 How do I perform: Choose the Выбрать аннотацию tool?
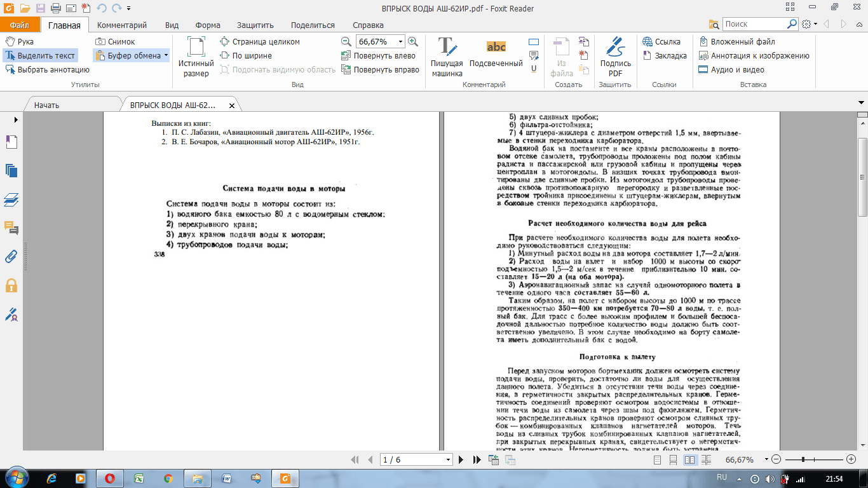(x=47, y=69)
